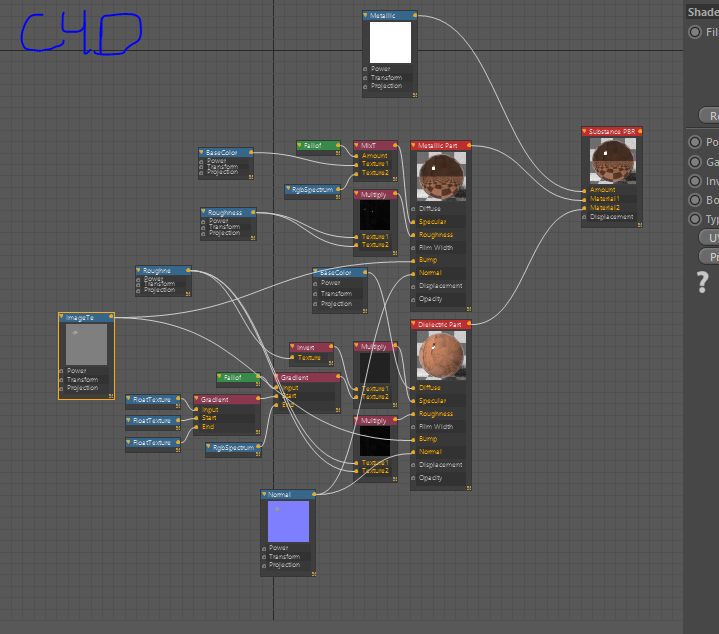Screen dimensions: 719x634
Task: Click the Substance PBR Material1 input port
Action: tap(584, 200)
